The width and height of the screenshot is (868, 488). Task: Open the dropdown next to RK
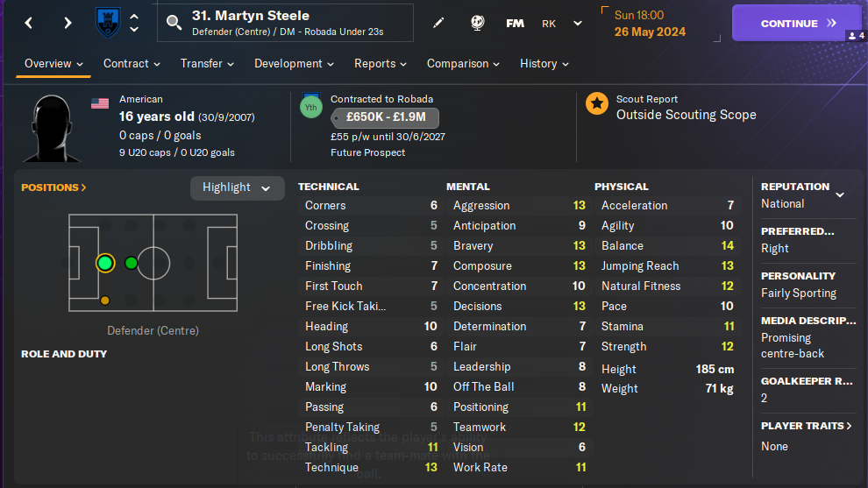pyautogui.click(x=577, y=23)
